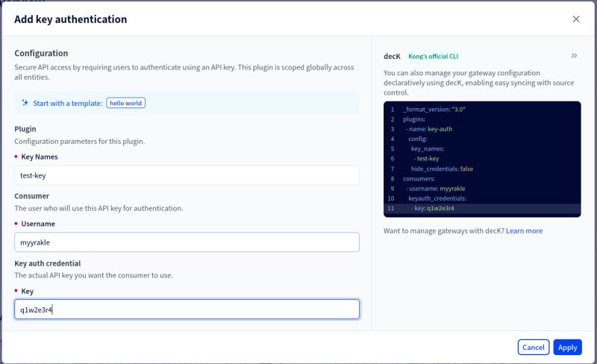The height and width of the screenshot is (364, 597).
Task: Focus the Key Names input field
Action: (x=187, y=175)
